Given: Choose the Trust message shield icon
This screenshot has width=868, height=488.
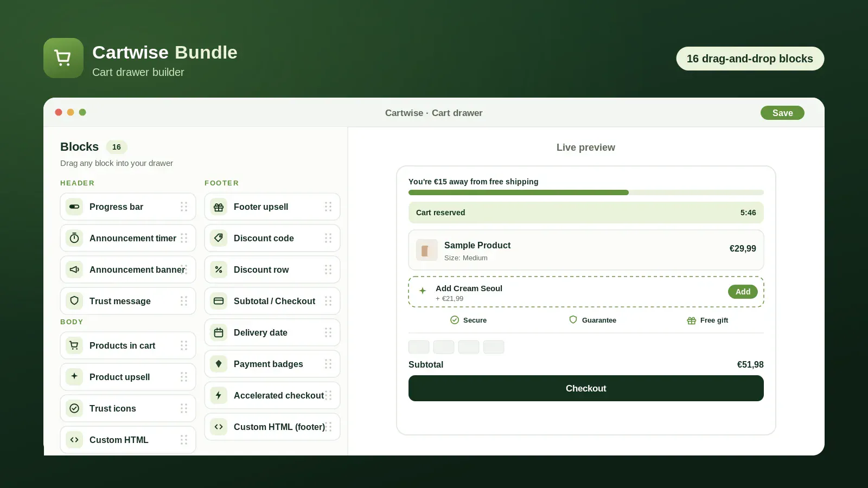Looking at the screenshot, I should 74,301.
